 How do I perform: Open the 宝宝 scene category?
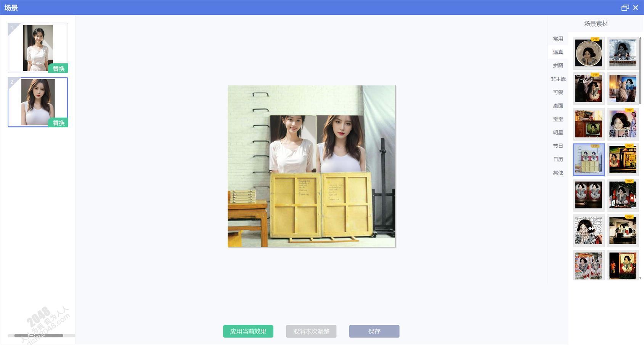[558, 119]
